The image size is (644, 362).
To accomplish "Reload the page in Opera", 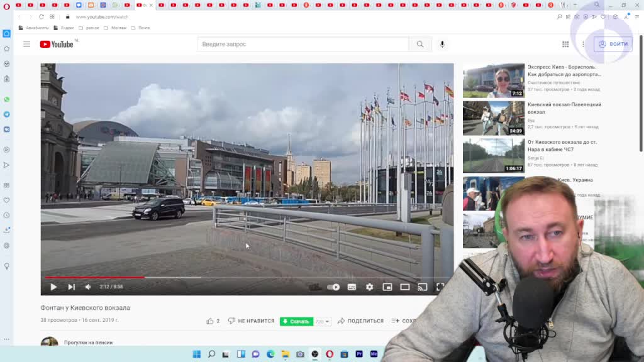I will [x=42, y=17].
